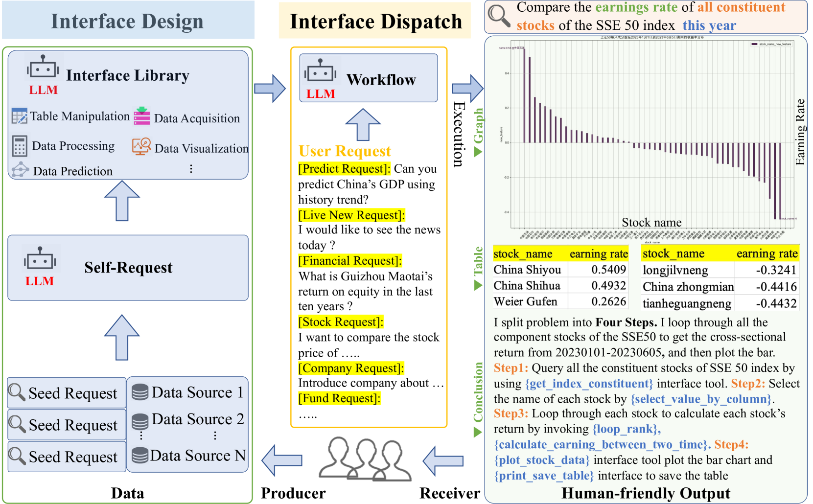Click the "Data Source N" label

click(x=198, y=456)
